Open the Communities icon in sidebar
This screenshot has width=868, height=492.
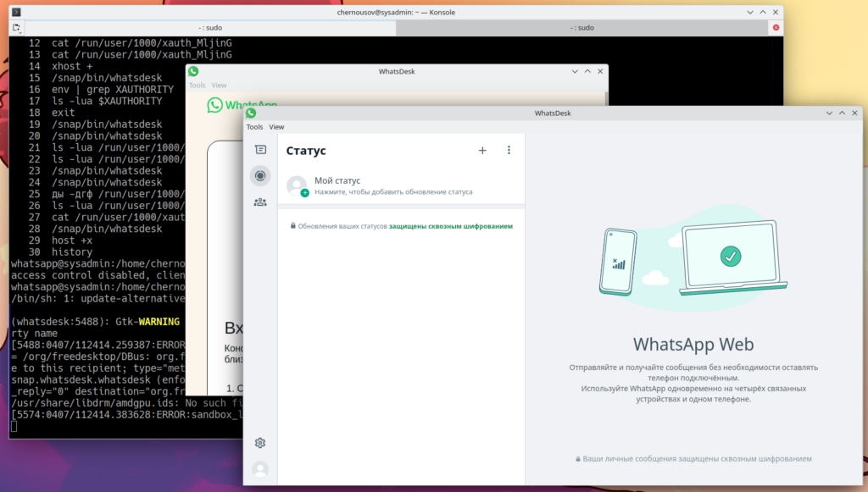260,202
